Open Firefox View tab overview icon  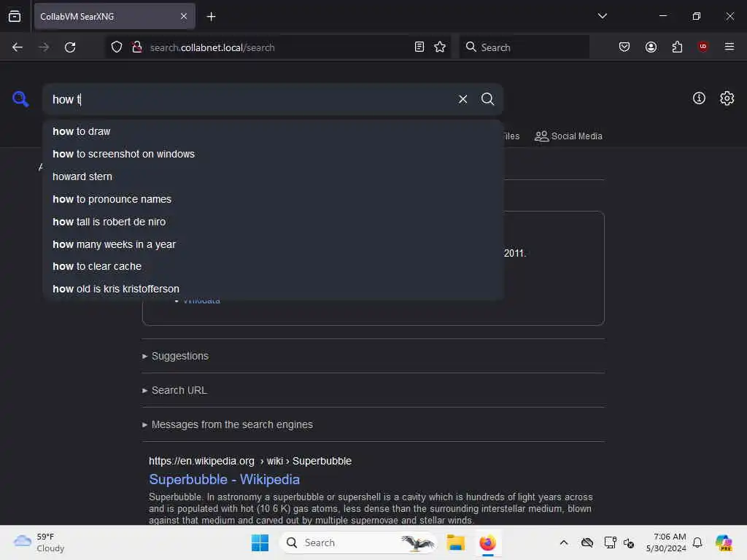pos(15,16)
